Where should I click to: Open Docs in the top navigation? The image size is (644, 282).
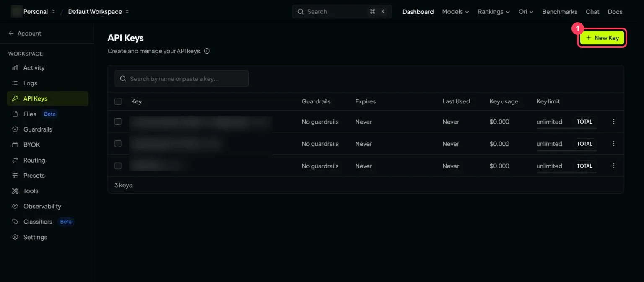(x=615, y=12)
